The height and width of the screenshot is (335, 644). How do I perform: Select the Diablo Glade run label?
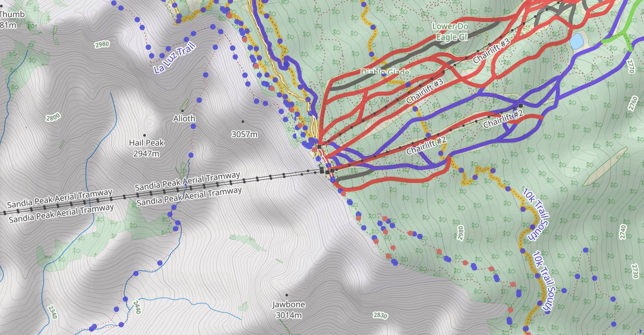pos(385,72)
